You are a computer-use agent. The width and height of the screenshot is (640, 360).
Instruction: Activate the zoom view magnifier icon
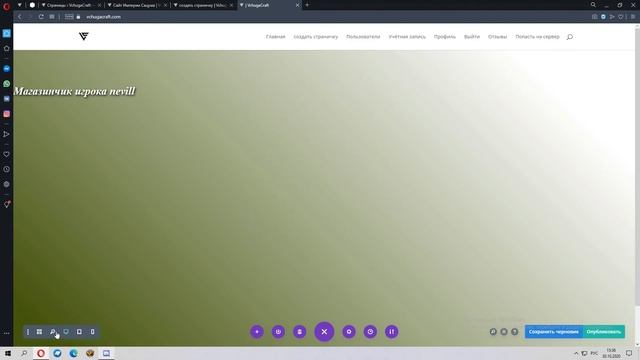[53, 332]
